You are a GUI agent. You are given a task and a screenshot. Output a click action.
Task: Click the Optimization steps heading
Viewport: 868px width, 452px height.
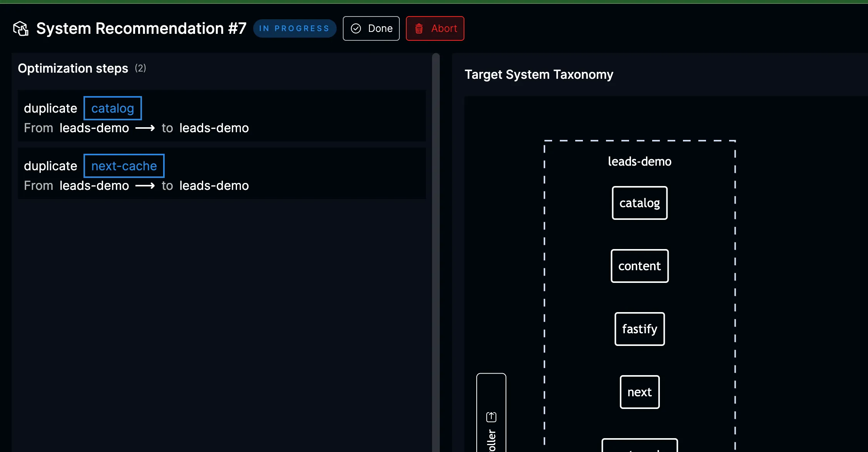[x=73, y=68]
